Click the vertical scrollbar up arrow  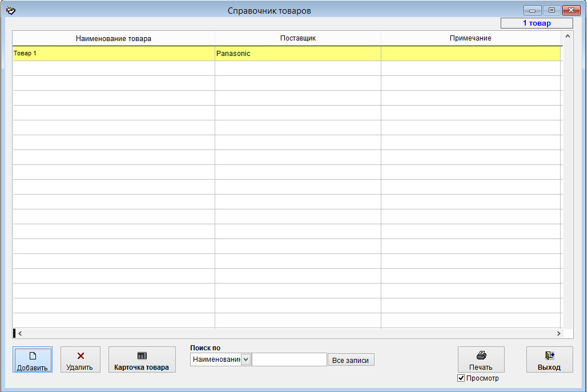click(568, 37)
